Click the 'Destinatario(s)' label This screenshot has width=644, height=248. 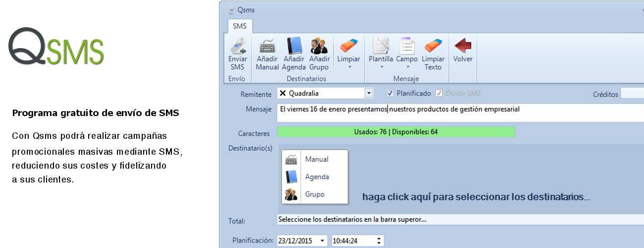pyautogui.click(x=250, y=148)
